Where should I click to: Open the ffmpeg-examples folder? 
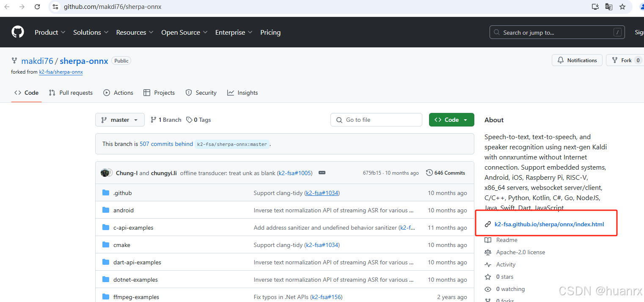(x=136, y=297)
